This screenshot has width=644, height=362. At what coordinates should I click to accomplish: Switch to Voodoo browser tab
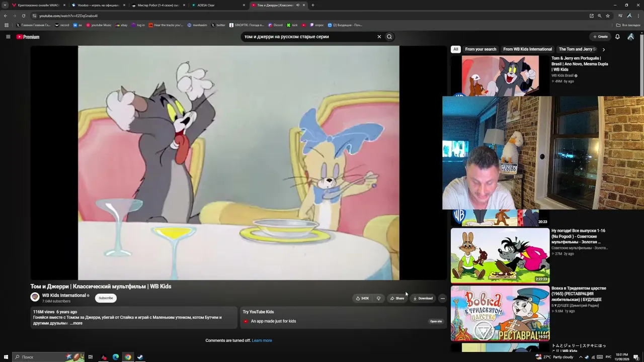[98, 5]
